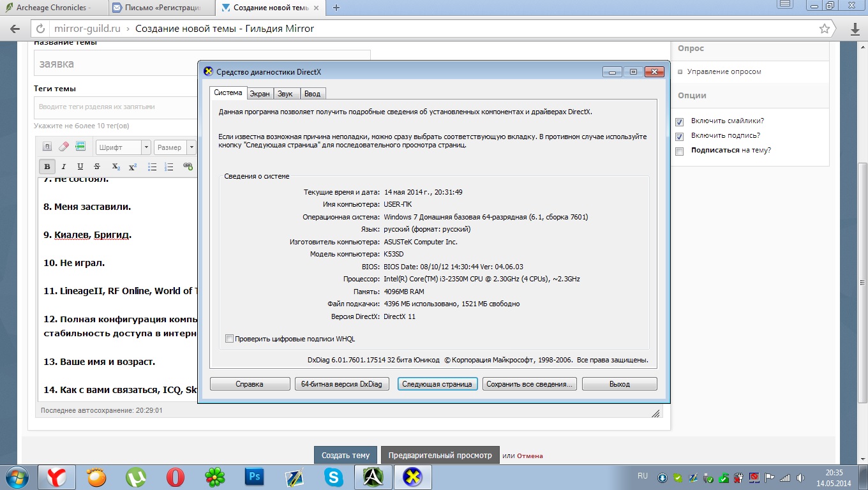Bookmark the page with the star icon
The width and height of the screenshot is (868, 490).
825,29
